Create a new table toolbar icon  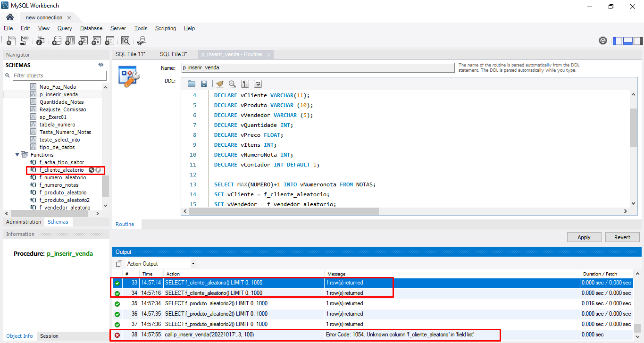(70, 41)
